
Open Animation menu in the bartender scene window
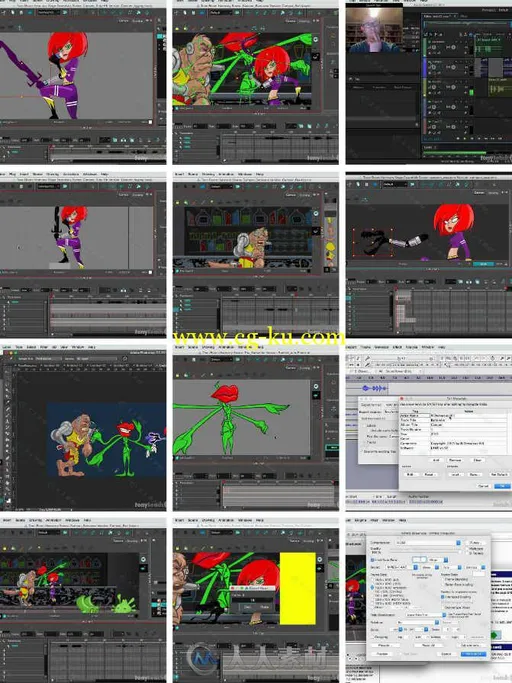coord(227,174)
